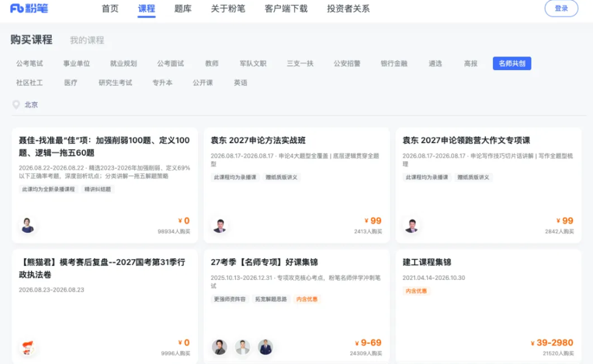Select the 研究生考试 category
593x364 pixels.
(x=115, y=83)
